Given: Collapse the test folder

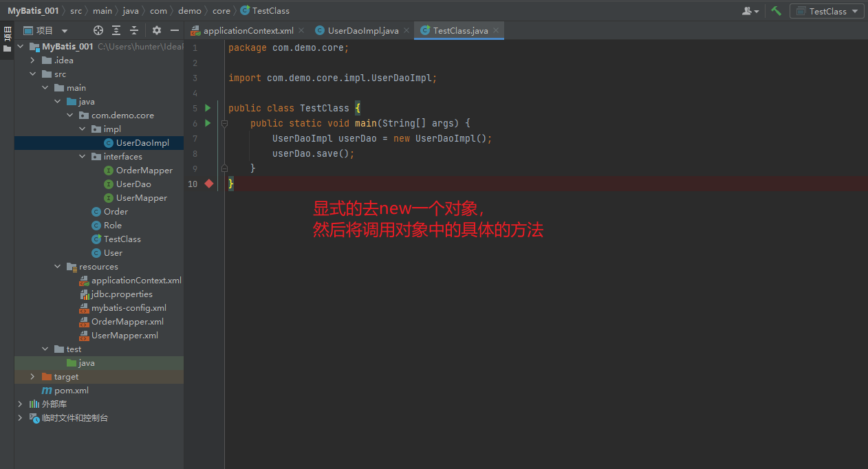Looking at the screenshot, I should coord(45,349).
